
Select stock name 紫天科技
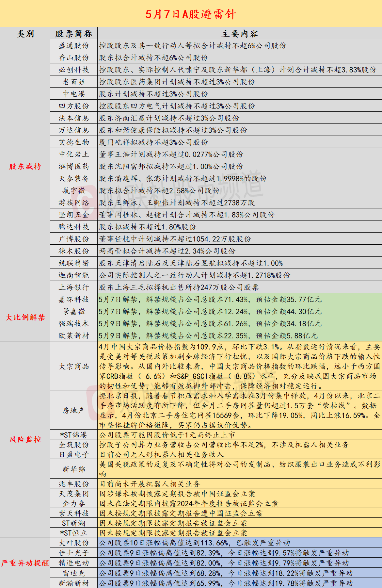tap(74, 514)
